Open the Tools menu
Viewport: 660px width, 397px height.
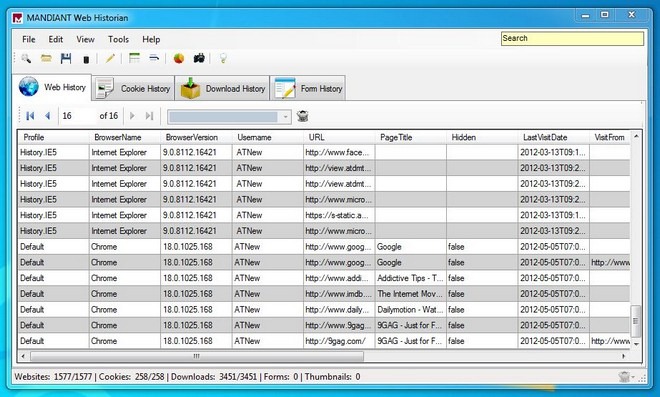point(118,39)
